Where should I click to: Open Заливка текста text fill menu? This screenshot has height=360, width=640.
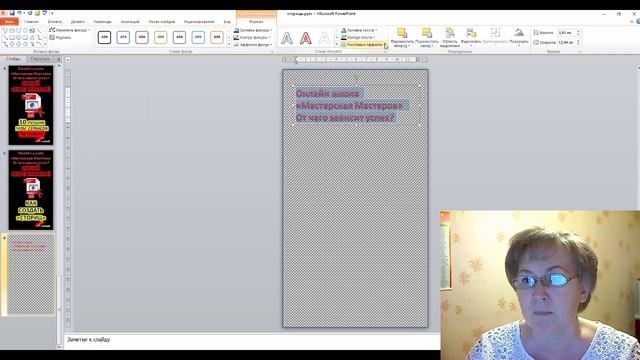(x=359, y=30)
